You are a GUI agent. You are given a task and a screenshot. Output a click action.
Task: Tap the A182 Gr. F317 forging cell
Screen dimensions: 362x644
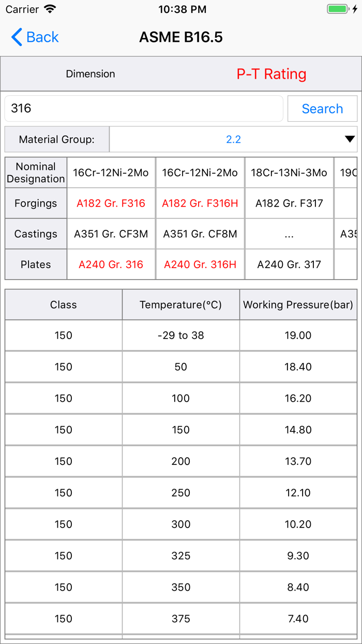point(289,203)
